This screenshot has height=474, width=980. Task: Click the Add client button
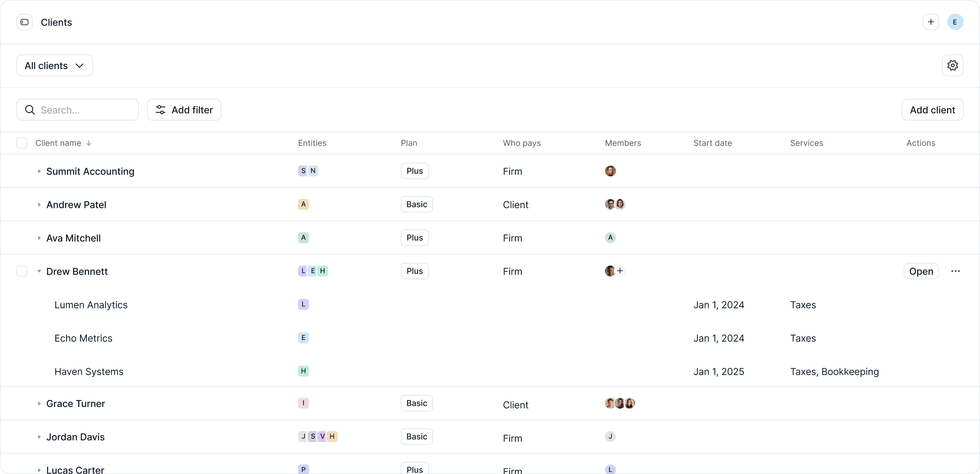point(932,110)
